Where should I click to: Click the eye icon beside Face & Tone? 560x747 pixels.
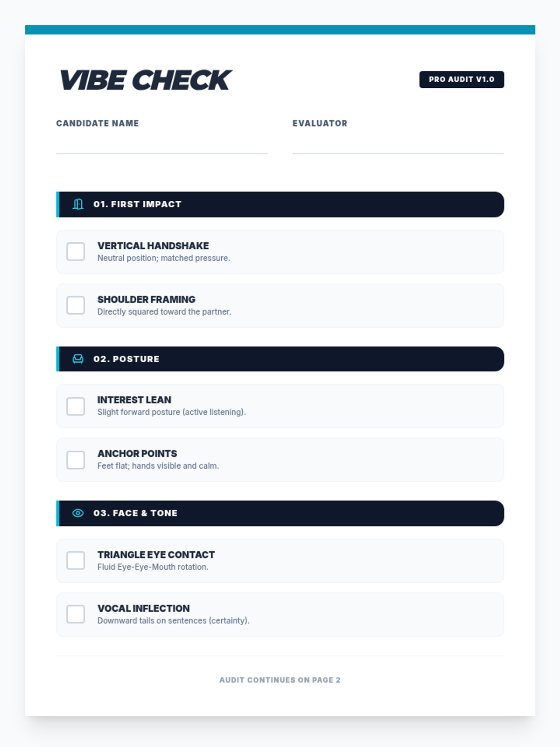[78, 513]
